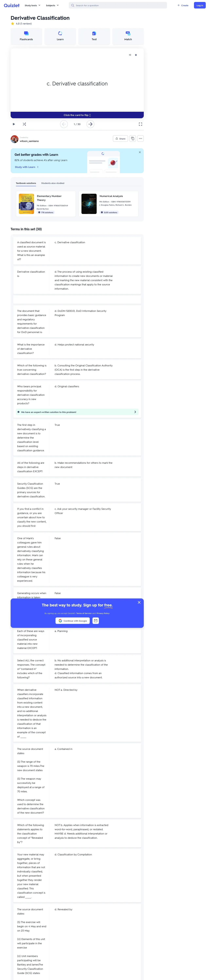This screenshot has width=210, height=980.
Task: Launch the Match game
Action: coord(128,36)
